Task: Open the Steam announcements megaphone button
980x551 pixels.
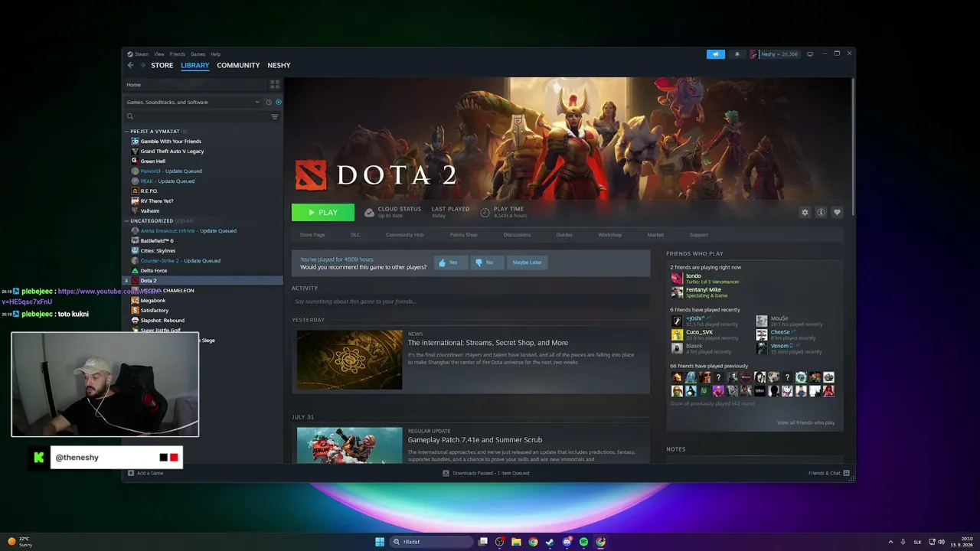Action: (715, 54)
